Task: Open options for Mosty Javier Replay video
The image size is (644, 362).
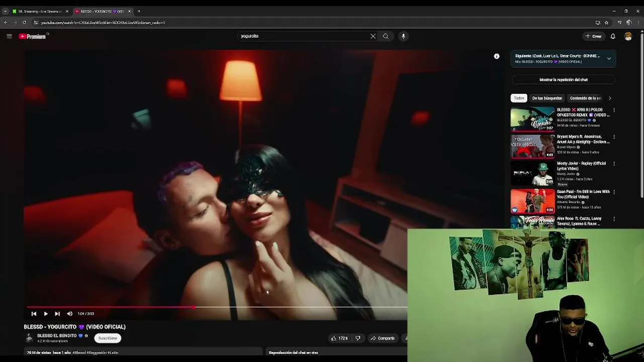Action: pyautogui.click(x=614, y=164)
